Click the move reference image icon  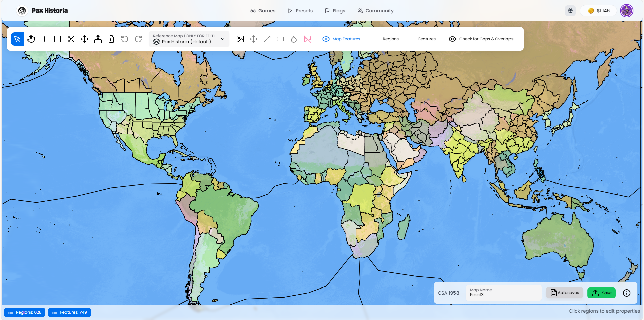point(254,39)
